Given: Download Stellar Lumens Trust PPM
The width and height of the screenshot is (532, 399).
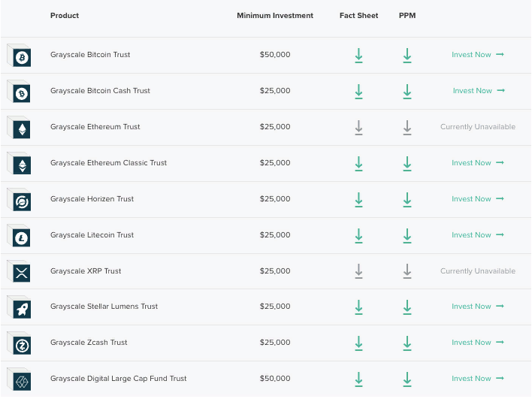Looking at the screenshot, I should pyautogui.click(x=407, y=307).
